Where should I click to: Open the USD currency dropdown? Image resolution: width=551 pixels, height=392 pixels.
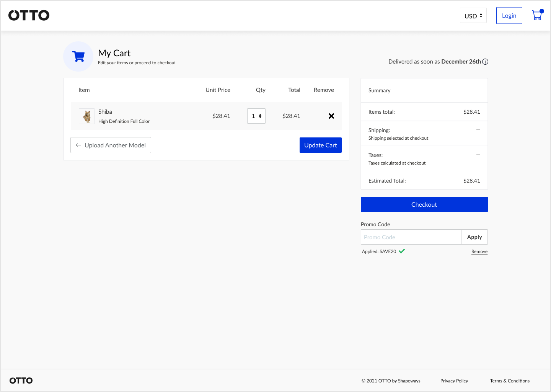tap(473, 16)
